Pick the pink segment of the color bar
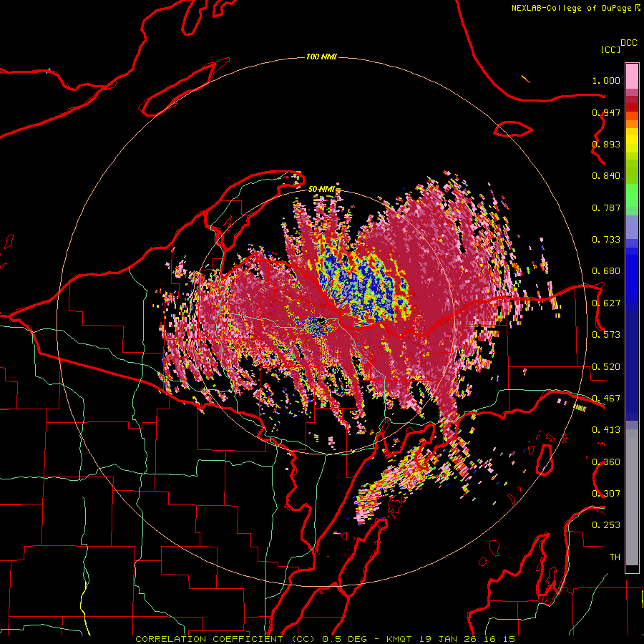 pos(632,76)
